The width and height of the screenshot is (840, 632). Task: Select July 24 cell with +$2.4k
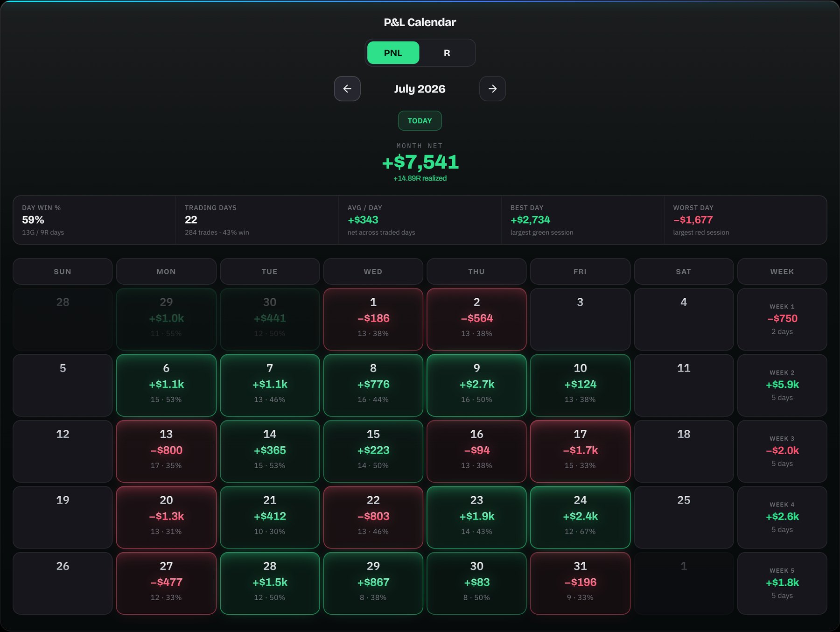click(x=580, y=517)
